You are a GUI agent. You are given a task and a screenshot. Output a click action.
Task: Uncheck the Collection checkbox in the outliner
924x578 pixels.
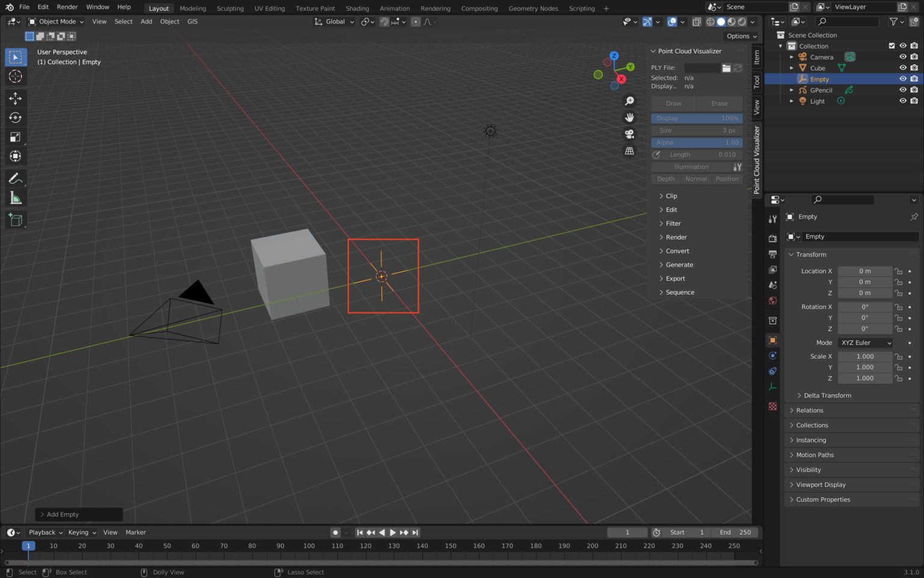892,46
